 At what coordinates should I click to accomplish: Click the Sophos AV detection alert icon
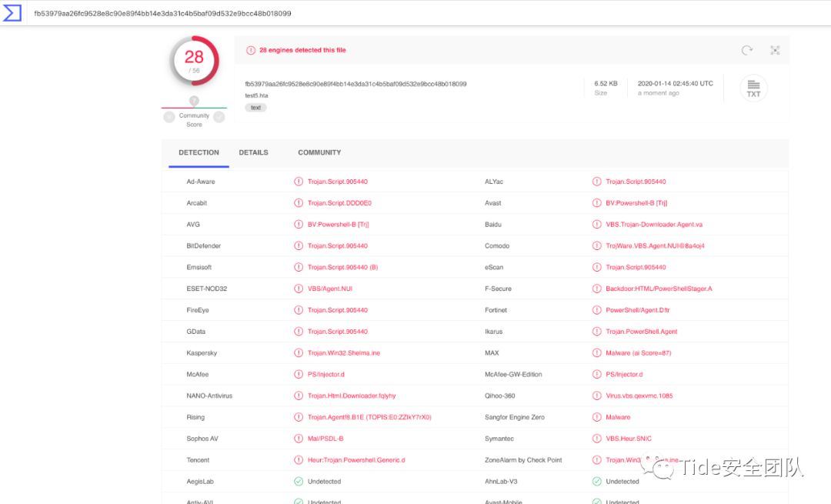click(x=299, y=439)
